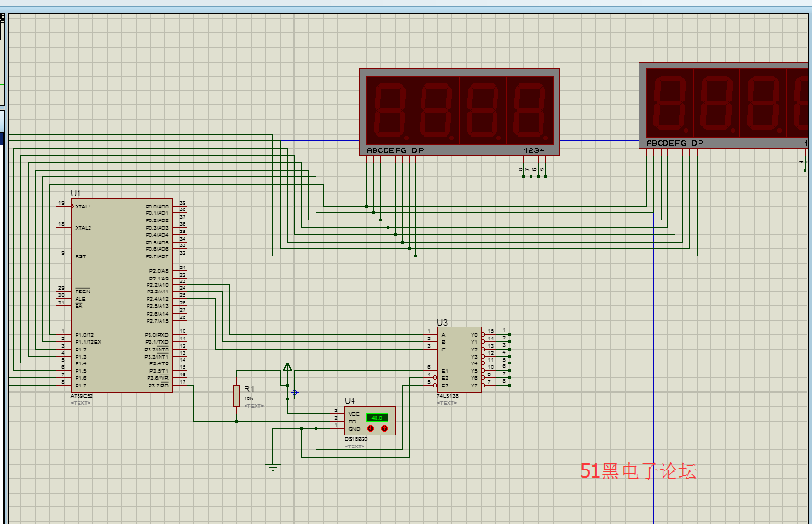The image size is (812, 524).
Task: Click the AT89C52 part name text
Action: click(x=82, y=396)
